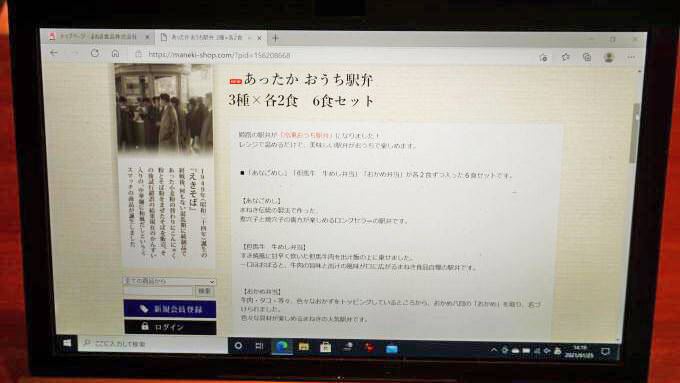
Task: Open Task View on the taskbar
Action: click(259, 346)
